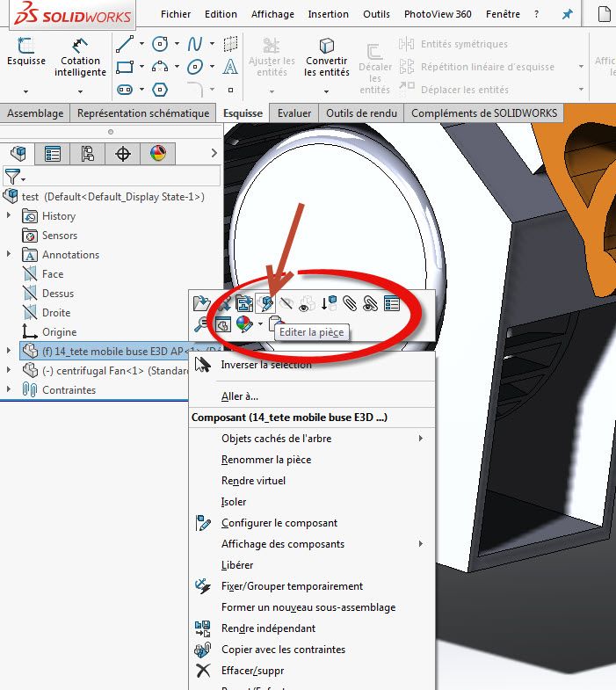Image resolution: width=616 pixels, height=690 pixels.
Task: Open the DisplayManager color sphere tab
Action: pyautogui.click(x=157, y=154)
